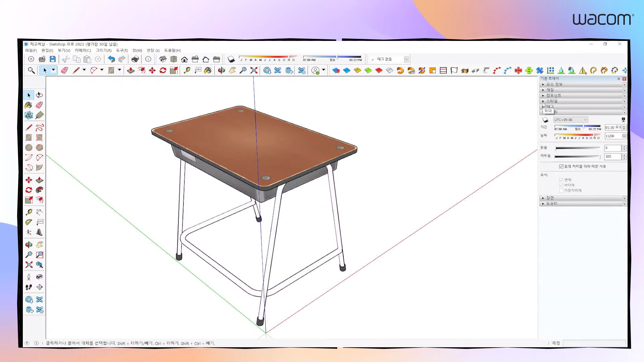Close the 재질 panel with its x button
This screenshot has width=644, height=362.
(x=624, y=90)
